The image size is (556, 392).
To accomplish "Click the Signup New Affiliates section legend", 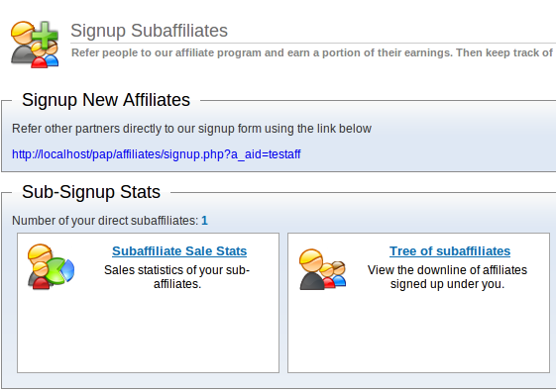I will 106,100.
